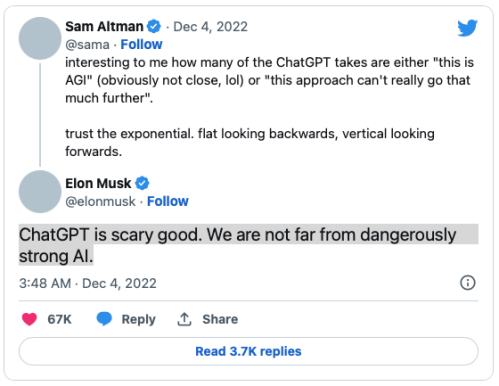499x386 pixels.
Task: Click the @sama handle
Action: (x=87, y=45)
